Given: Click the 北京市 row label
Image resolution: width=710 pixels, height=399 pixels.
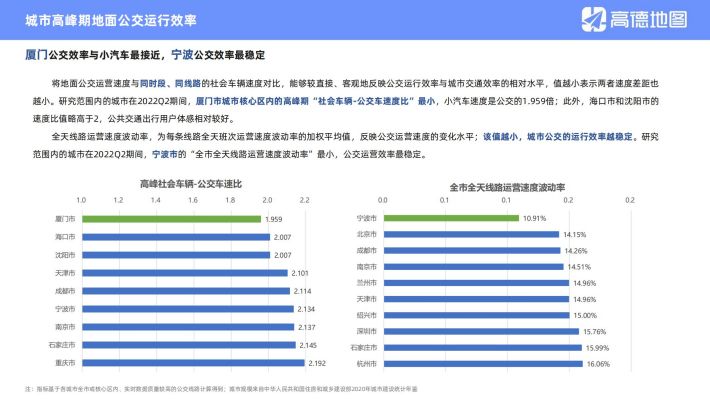Looking at the screenshot, I should 367,234.
